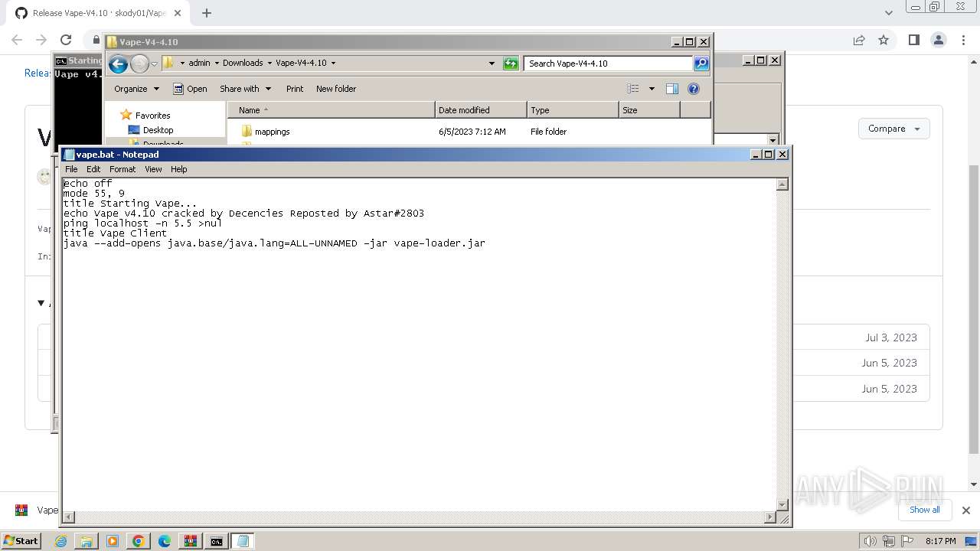
Task: Open Notepad's File menu
Action: (71, 169)
